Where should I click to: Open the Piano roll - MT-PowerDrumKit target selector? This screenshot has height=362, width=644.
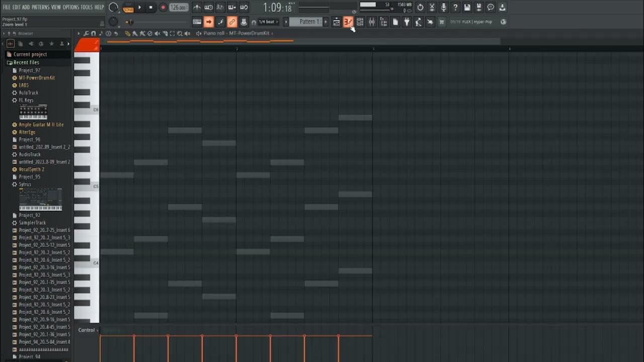(236, 33)
